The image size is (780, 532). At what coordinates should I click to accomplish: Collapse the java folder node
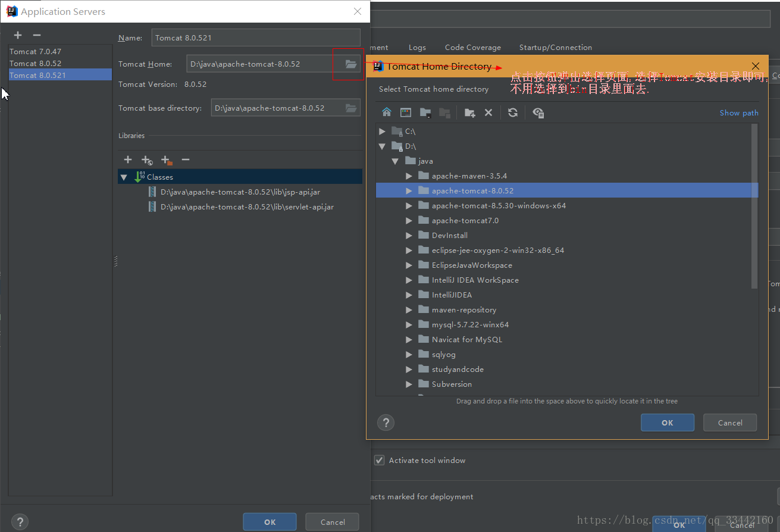tap(395, 161)
